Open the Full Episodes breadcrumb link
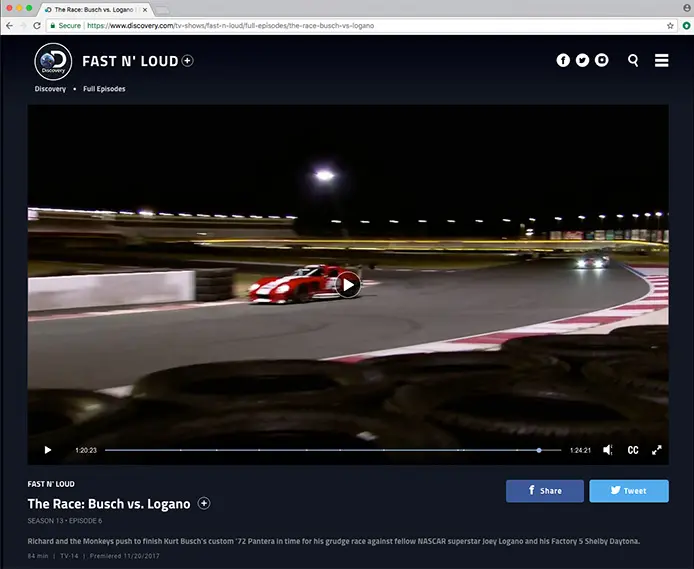The image size is (694, 569). click(104, 89)
